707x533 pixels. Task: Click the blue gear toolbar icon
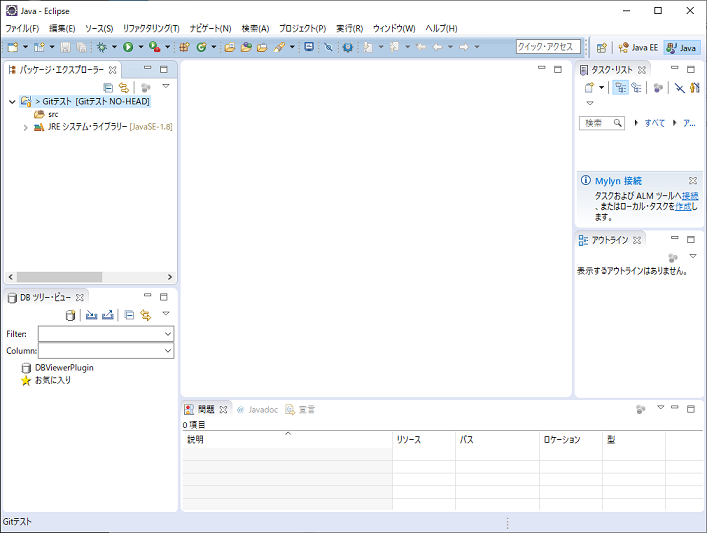coord(348,47)
